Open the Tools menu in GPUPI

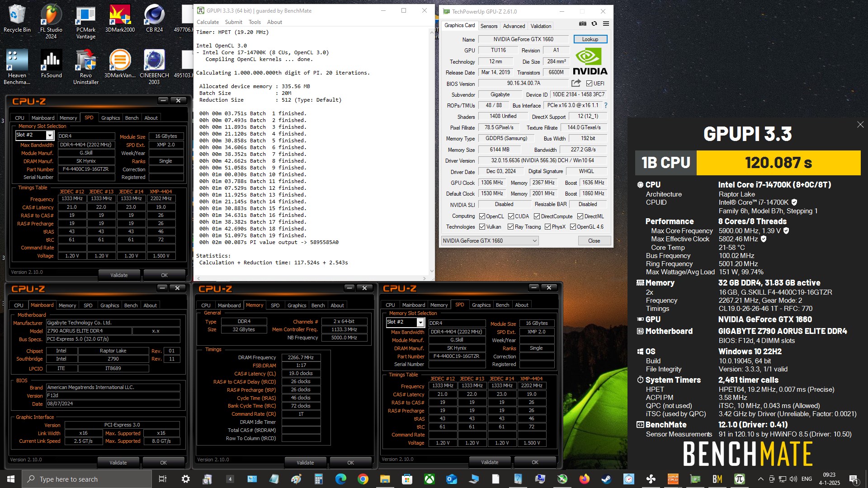[255, 22]
